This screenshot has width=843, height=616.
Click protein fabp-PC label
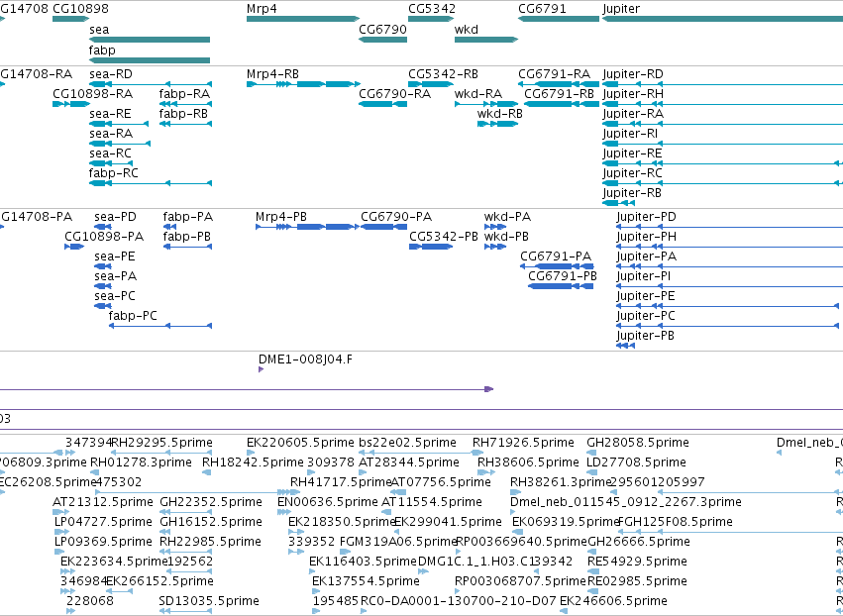coord(133,316)
